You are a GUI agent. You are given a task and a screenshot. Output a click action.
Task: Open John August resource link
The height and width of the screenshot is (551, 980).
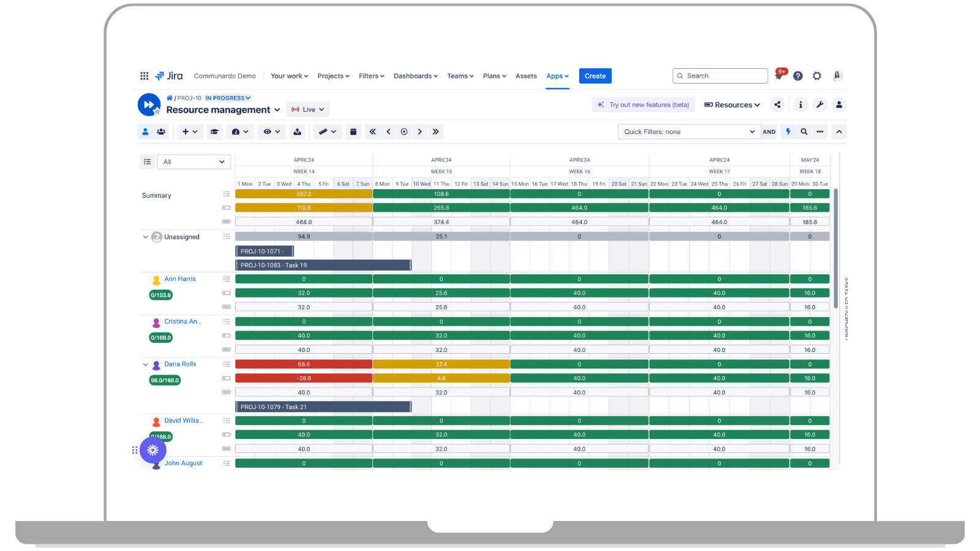pyautogui.click(x=183, y=463)
